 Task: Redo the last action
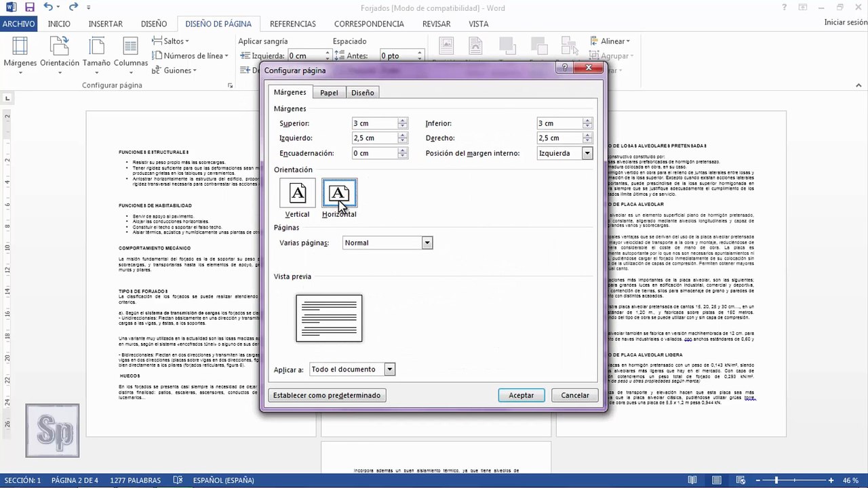click(x=73, y=7)
